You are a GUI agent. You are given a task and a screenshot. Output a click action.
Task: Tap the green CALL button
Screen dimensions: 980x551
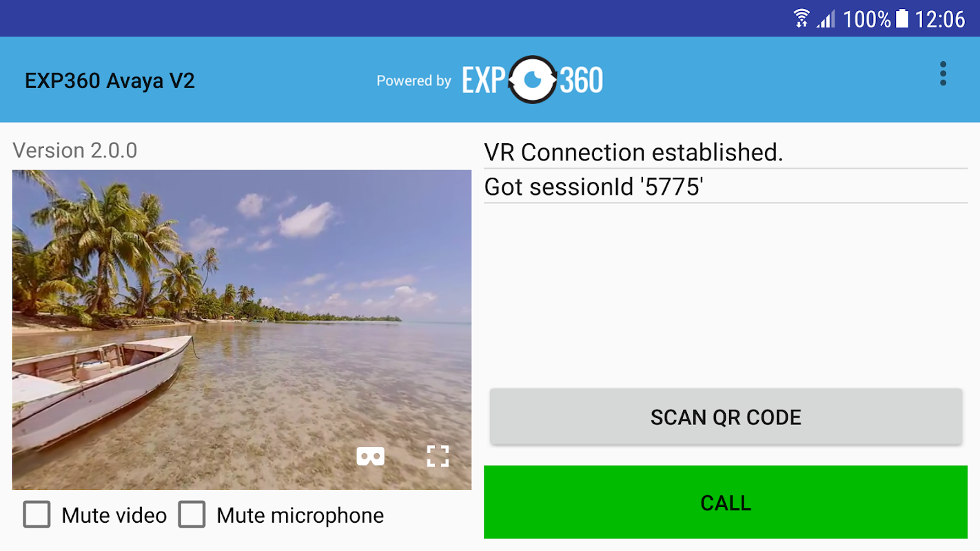click(726, 502)
